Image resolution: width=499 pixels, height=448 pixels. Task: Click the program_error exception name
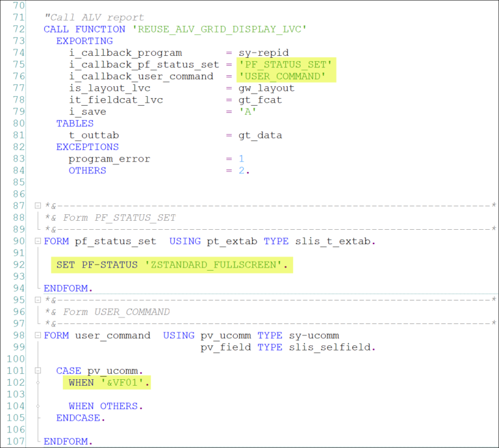pyautogui.click(x=109, y=158)
